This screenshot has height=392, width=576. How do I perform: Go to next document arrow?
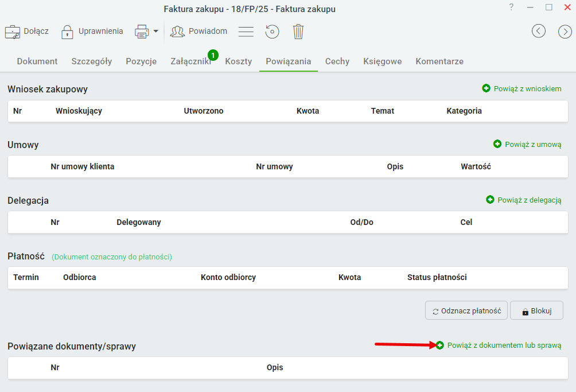pos(565,32)
